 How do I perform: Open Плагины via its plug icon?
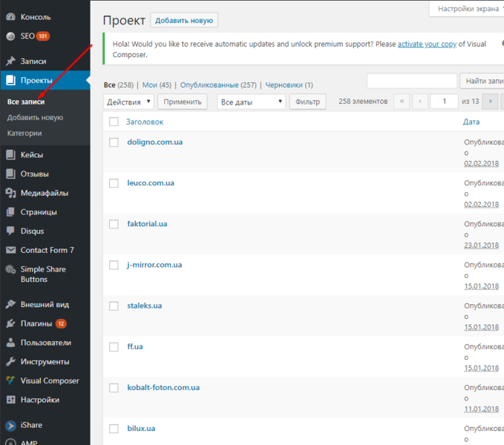[10, 323]
